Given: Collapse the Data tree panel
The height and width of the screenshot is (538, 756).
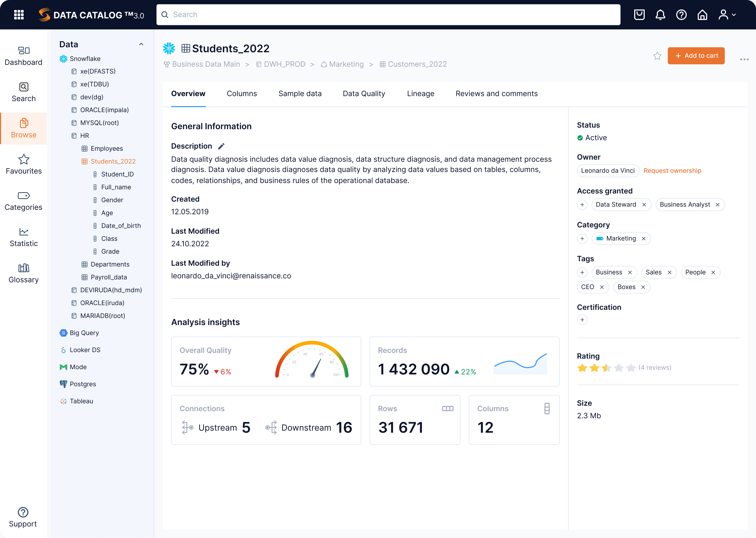Looking at the screenshot, I should [x=141, y=44].
